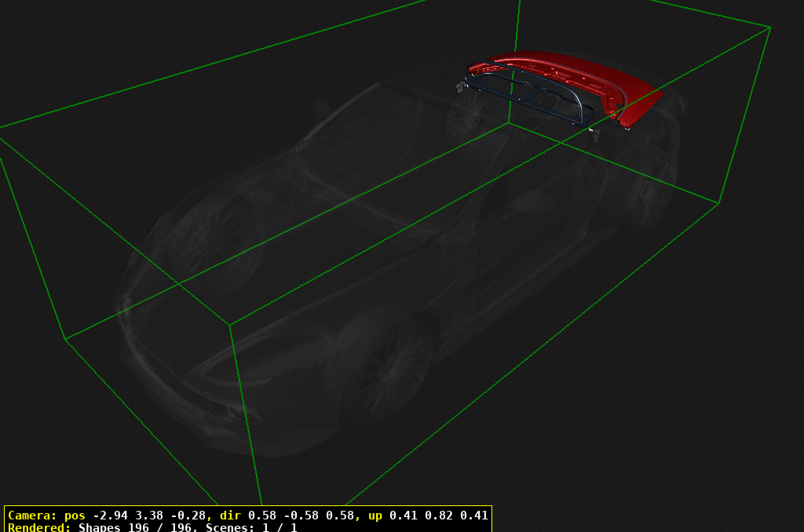Click the "Camera:" label in the overlay

[x=31, y=516]
